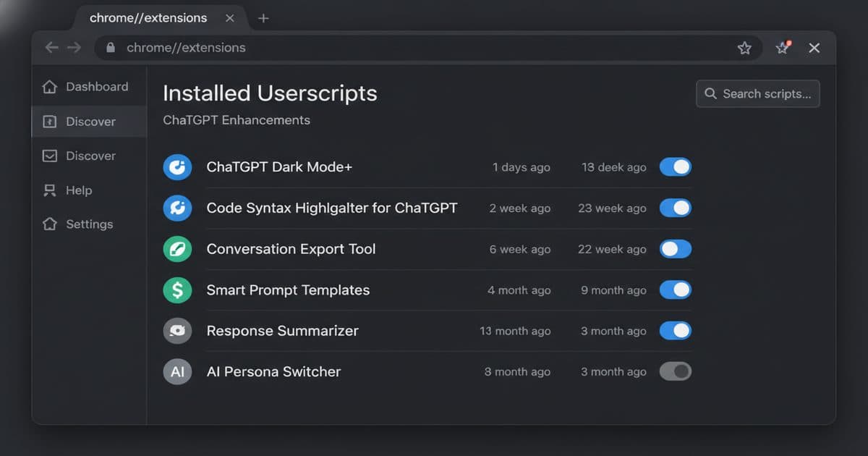Click the Smart Prompt Templates dollar icon

[177, 290]
